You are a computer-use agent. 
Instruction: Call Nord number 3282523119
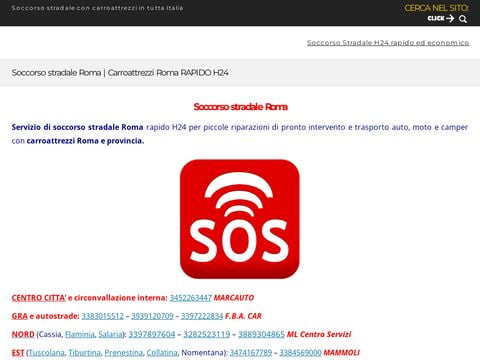click(207, 334)
